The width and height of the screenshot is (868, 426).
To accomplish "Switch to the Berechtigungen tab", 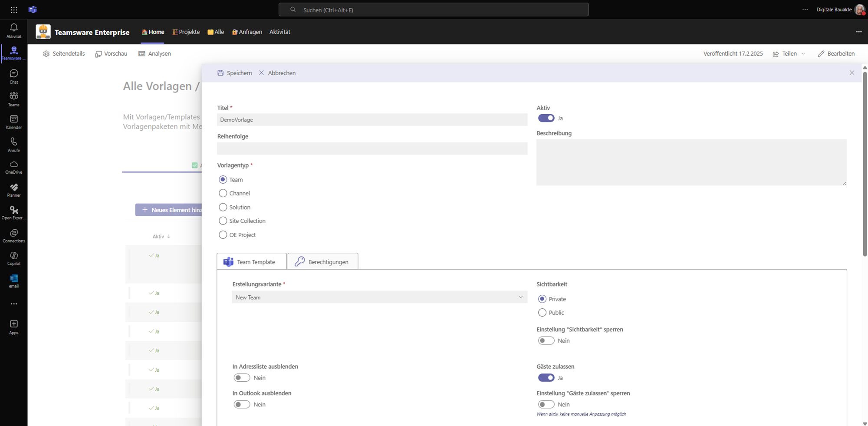I will coord(323,262).
